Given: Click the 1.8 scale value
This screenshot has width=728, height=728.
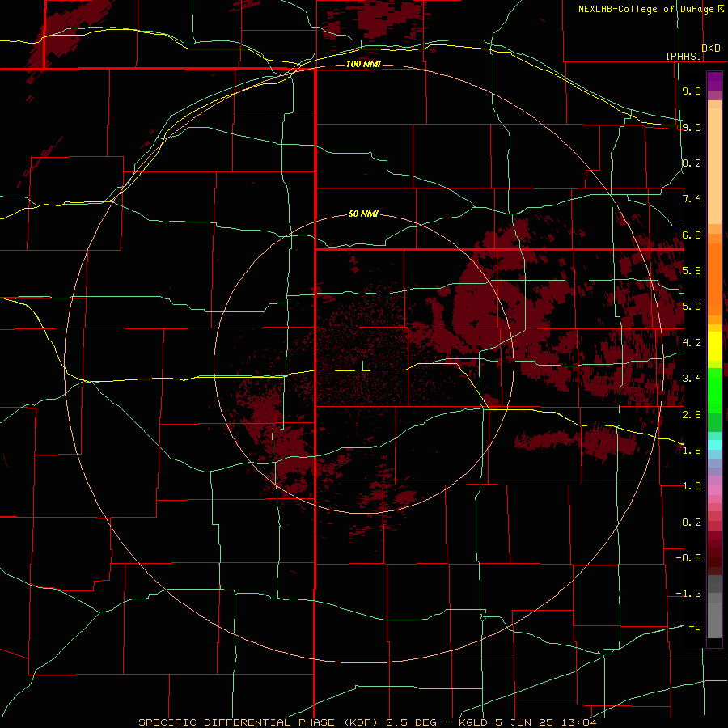Looking at the screenshot, I should 692,451.
